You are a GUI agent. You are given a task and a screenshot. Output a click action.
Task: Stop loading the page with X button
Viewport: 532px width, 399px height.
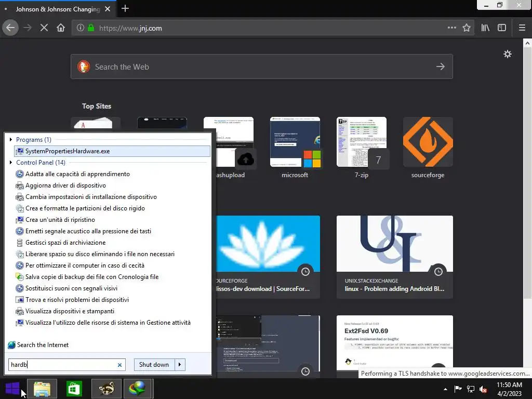[x=44, y=28]
